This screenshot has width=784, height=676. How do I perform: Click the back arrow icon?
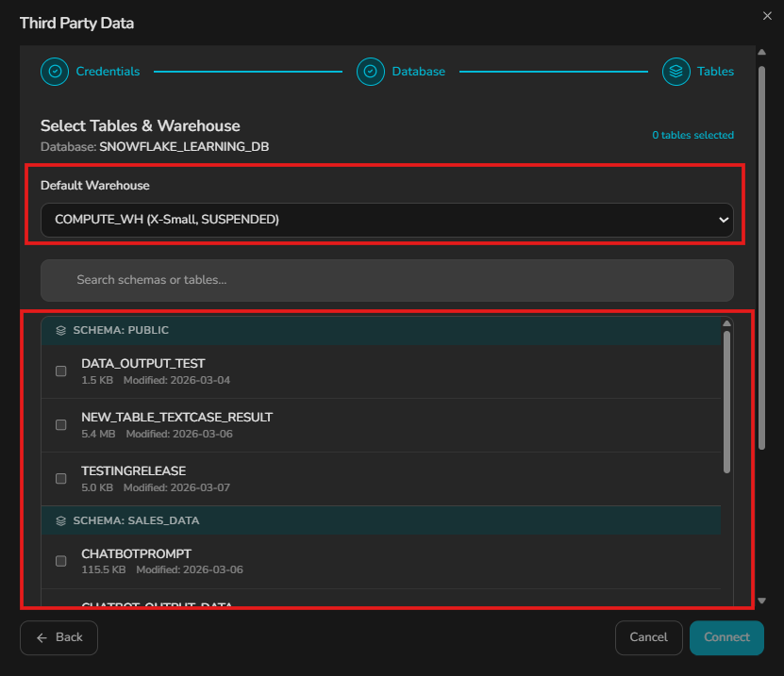tap(42, 637)
